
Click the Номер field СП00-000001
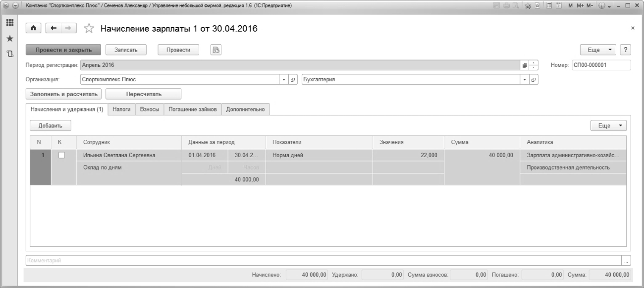601,65
